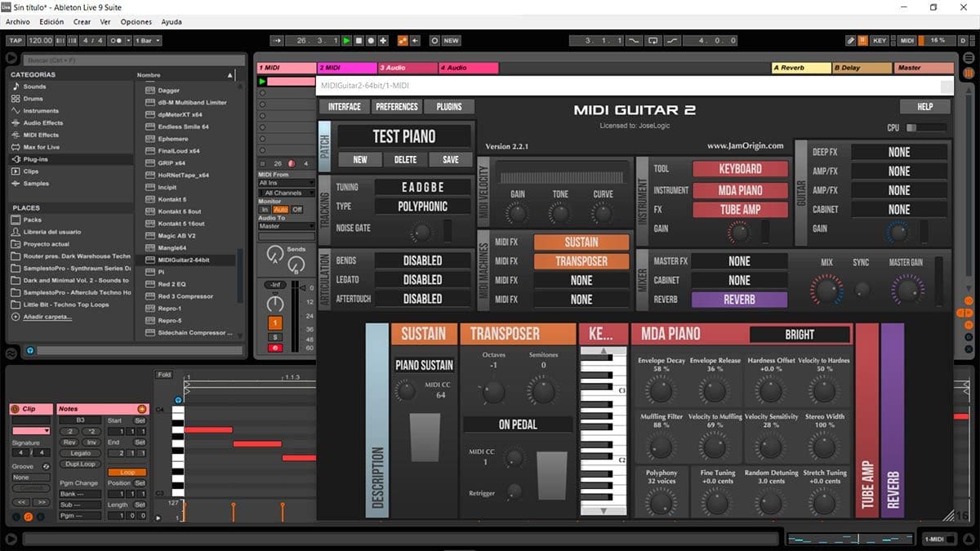Click the Arrangement Record button

(x=371, y=40)
